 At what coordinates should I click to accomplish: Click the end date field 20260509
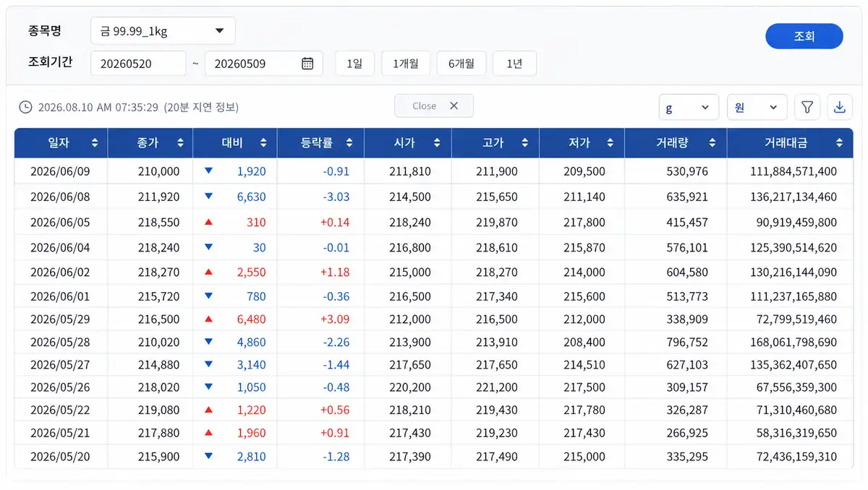point(263,64)
